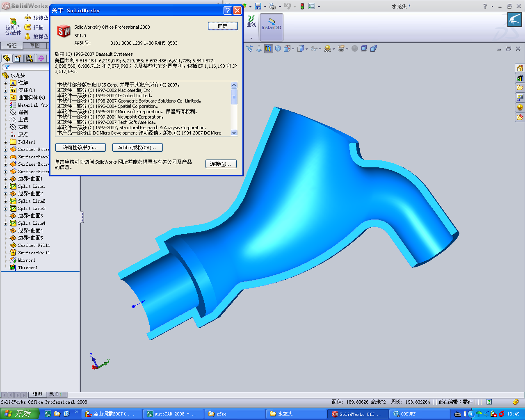Click the Extruded Boss/Base (拉伸凸台/基体) tool
This screenshot has width=525, height=420.
click(13, 27)
